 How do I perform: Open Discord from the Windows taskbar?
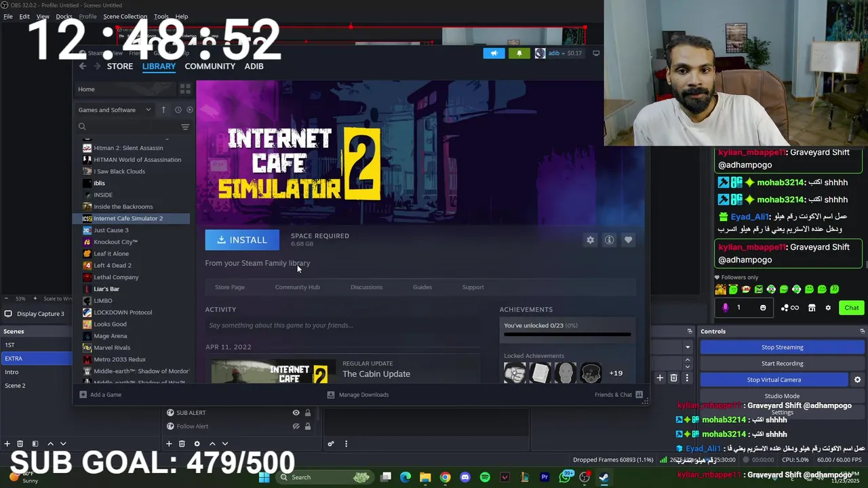tap(465, 477)
